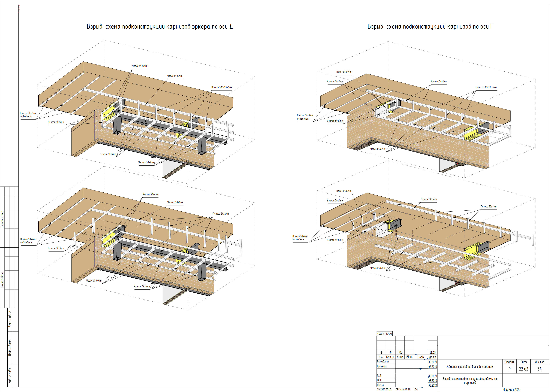Select the total sheets value "34"
Viewport: 554px width, 392px height.
(x=539, y=369)
